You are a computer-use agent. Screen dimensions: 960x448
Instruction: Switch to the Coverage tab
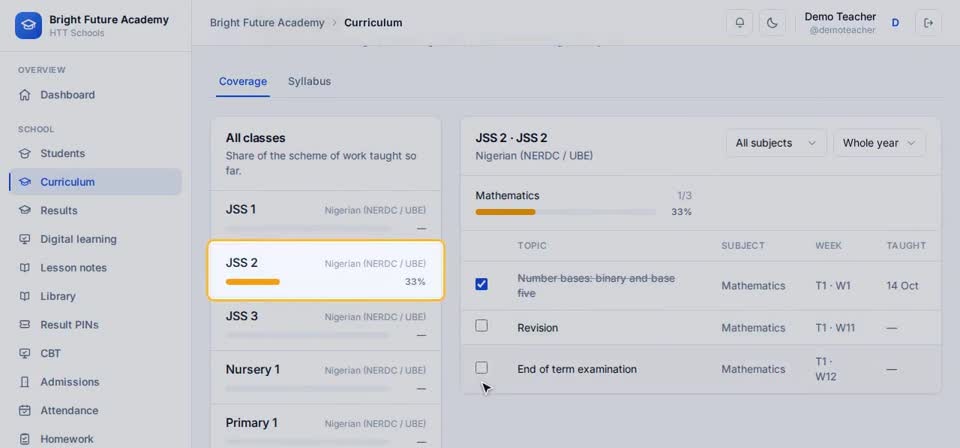(243, 81)
